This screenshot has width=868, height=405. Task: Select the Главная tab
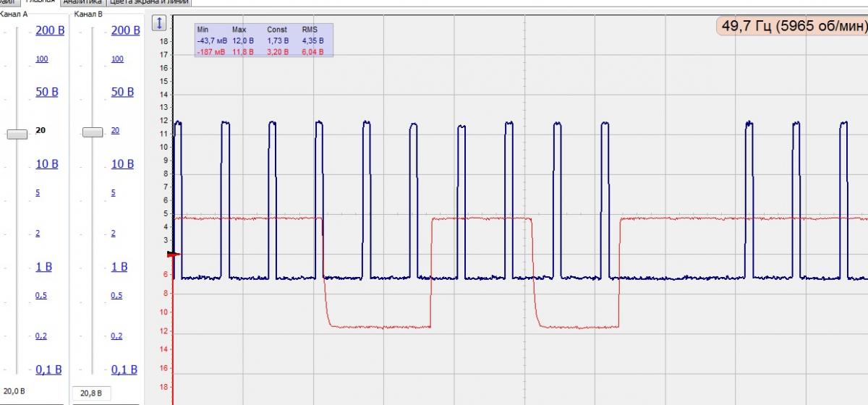pyautogui.click(x=40, y=2)
